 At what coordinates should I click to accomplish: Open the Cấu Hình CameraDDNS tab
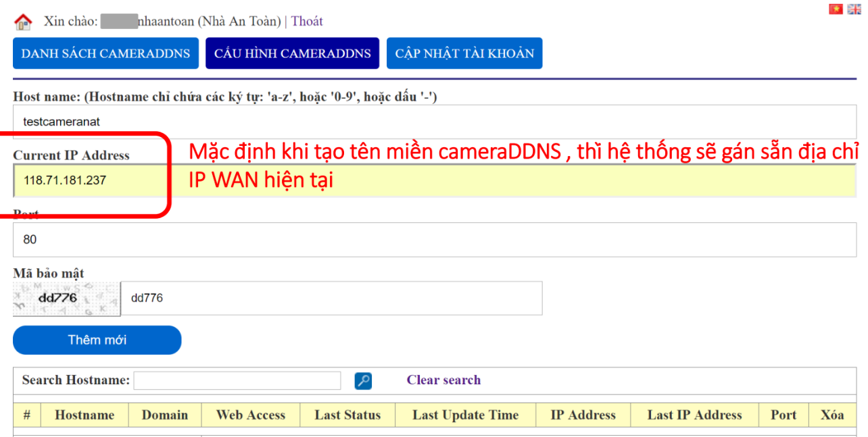(x=293, y=53)
